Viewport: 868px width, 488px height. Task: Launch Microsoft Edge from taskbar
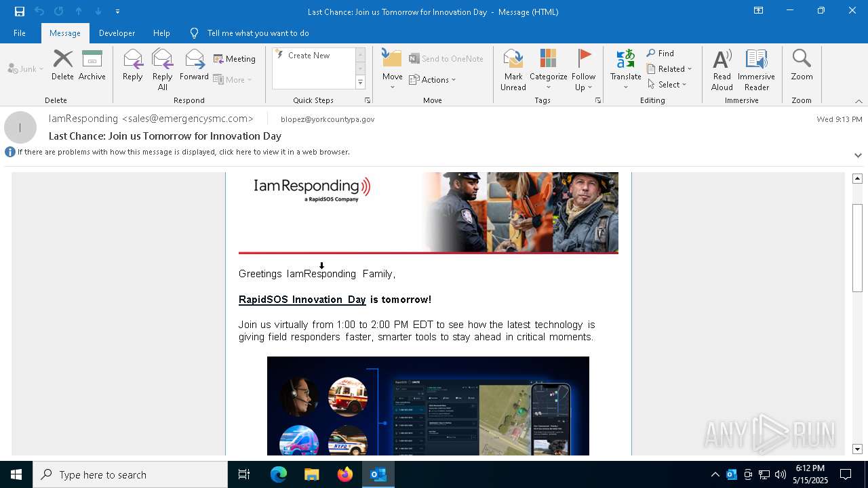(279, 474)
